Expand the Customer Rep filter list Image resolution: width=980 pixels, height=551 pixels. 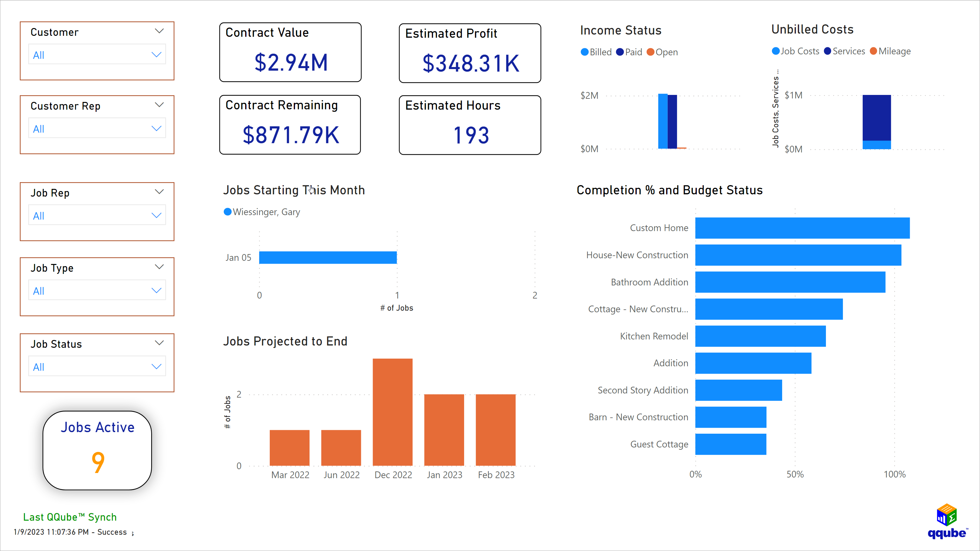[156, 128]
